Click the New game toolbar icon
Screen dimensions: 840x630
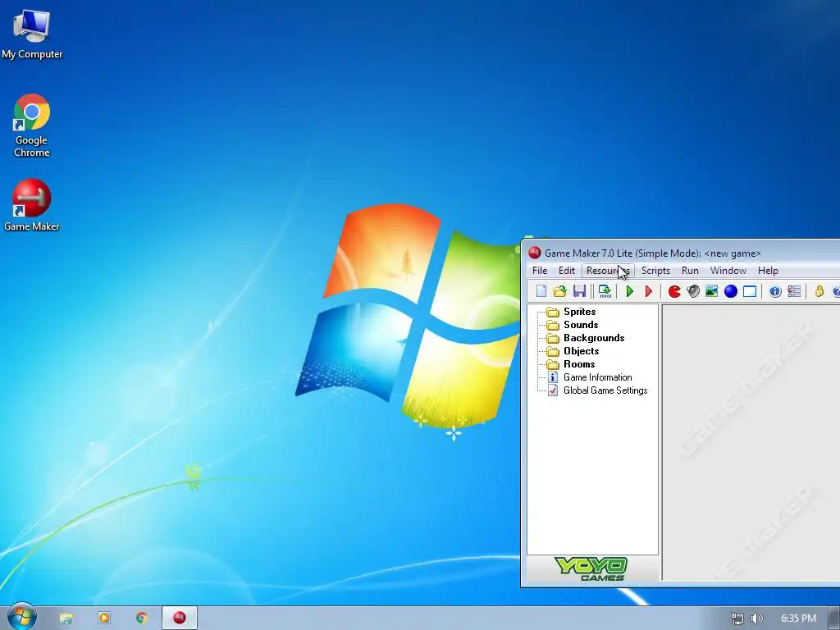click(x=541, y=291)
